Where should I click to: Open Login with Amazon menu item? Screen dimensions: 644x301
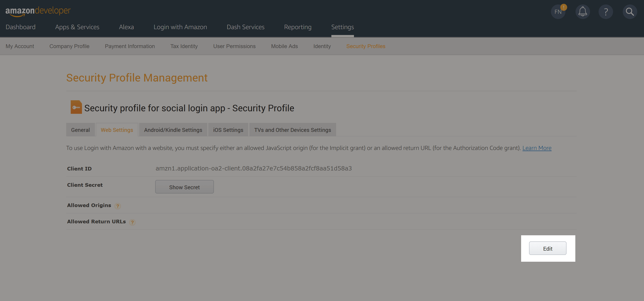[x=180, y=27]
